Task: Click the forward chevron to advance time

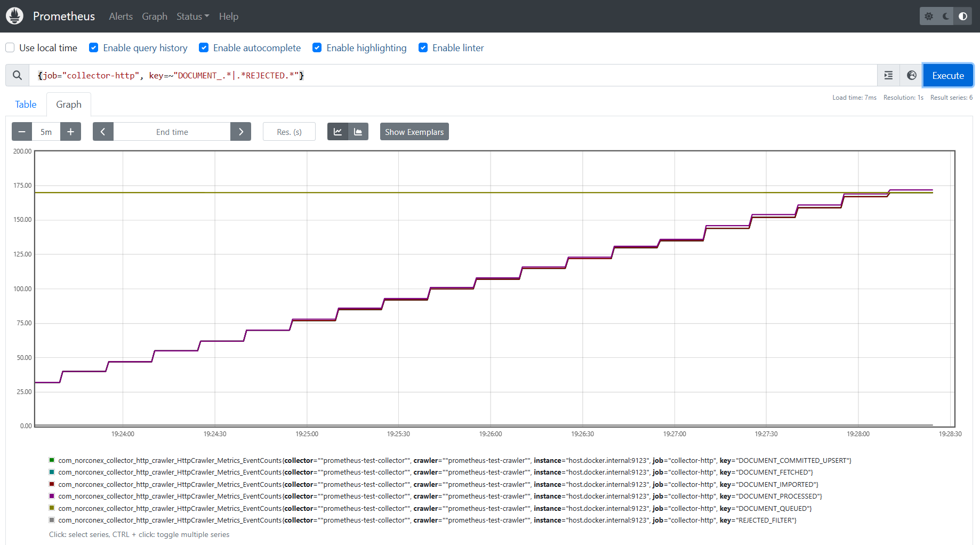Action: (x=240, y=131)
